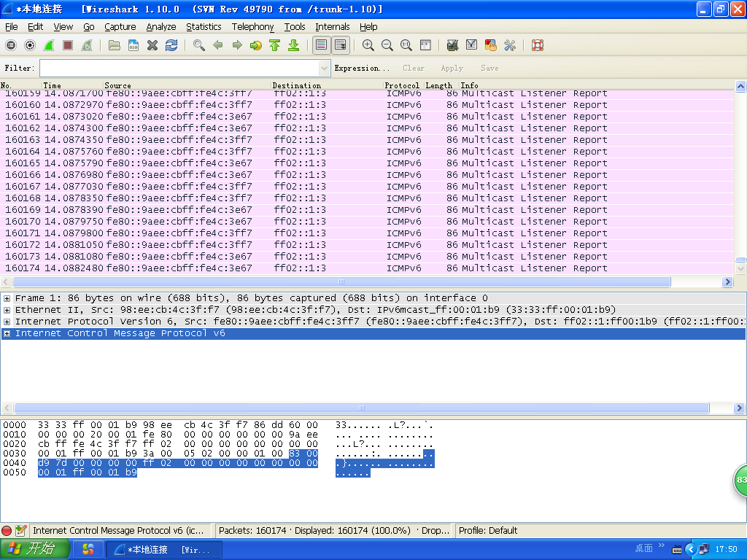Click the Save filter button

(x=489, y=68)
